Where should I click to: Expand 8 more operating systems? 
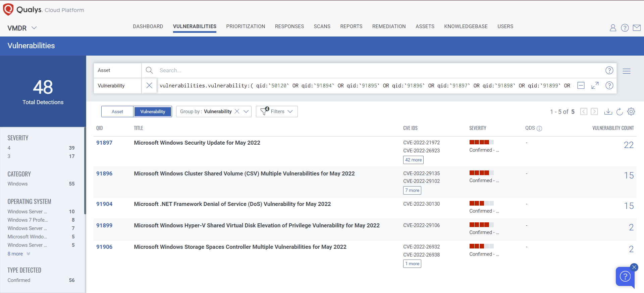19,254
